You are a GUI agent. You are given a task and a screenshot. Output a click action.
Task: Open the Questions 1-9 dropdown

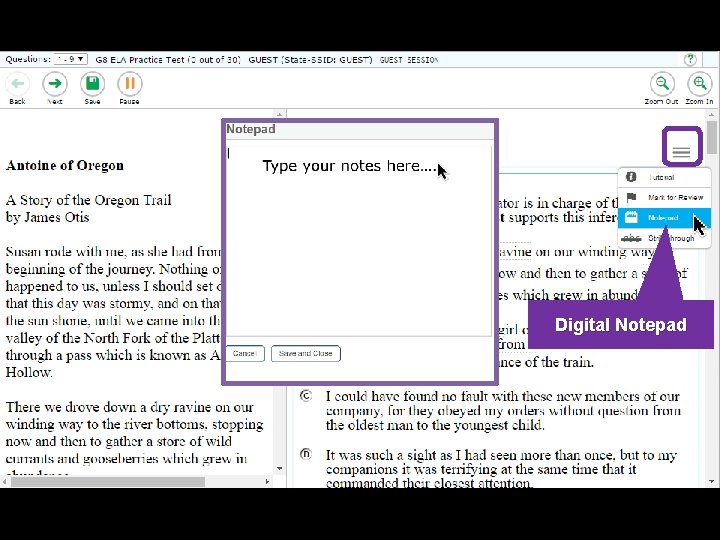click(x=70, y=59)
